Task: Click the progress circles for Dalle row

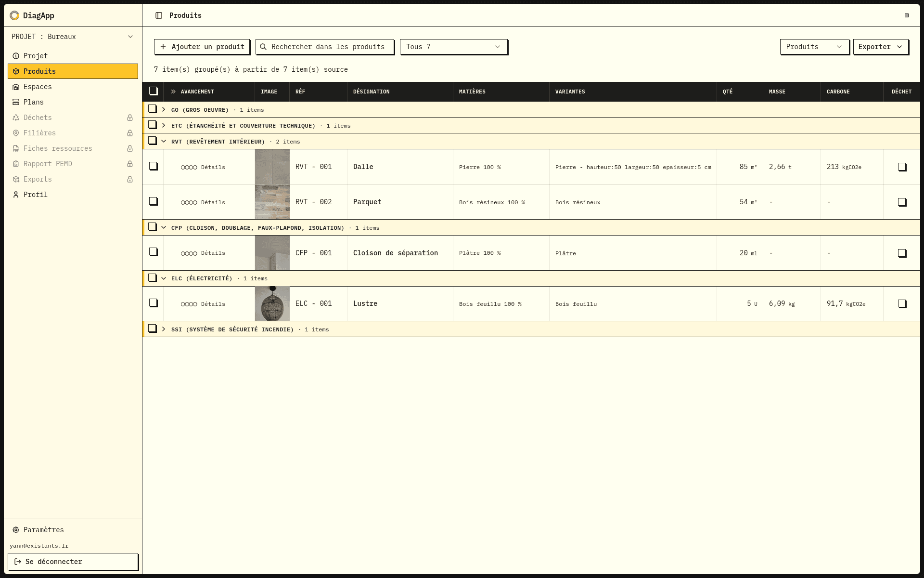Action: click(189, 167)
